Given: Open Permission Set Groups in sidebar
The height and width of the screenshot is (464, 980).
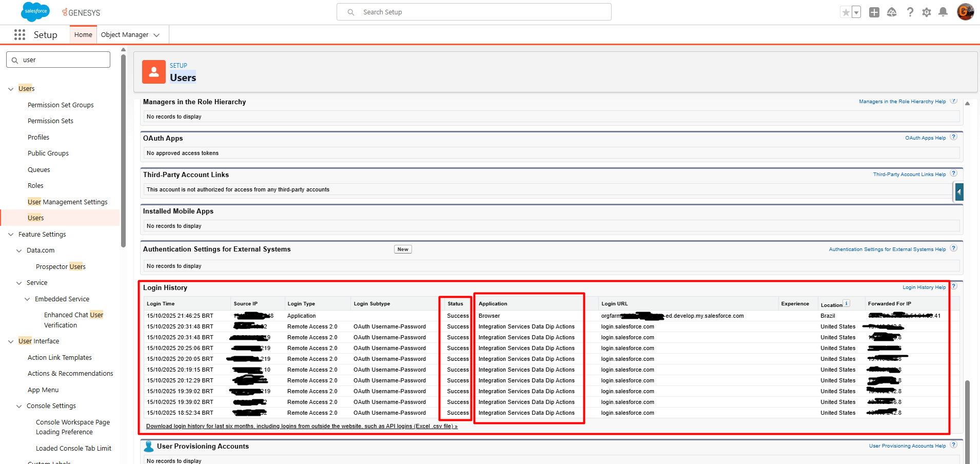Looking at the screenshot, I should (61, 105).
